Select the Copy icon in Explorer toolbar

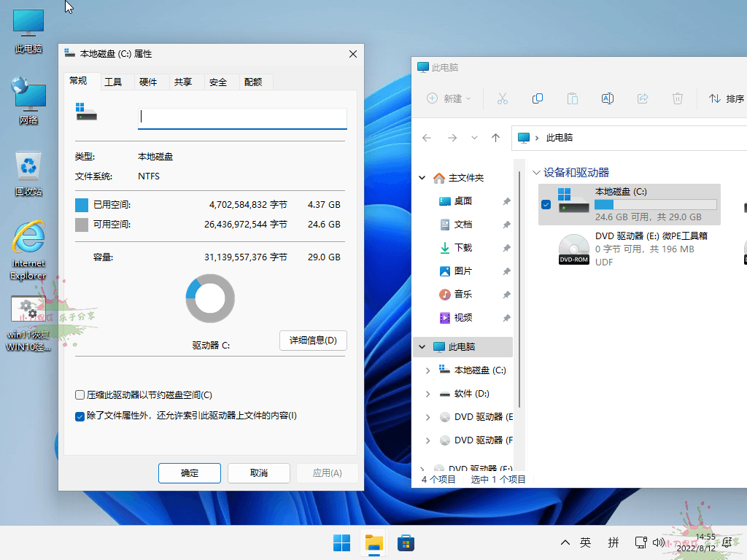[538, 98]
